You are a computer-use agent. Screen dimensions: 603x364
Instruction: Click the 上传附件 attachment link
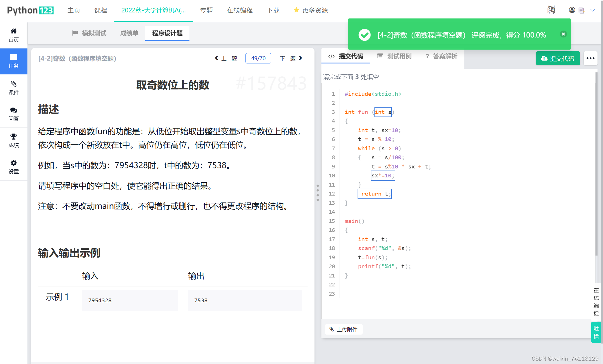pyautogui.click(x=344, y=329)
